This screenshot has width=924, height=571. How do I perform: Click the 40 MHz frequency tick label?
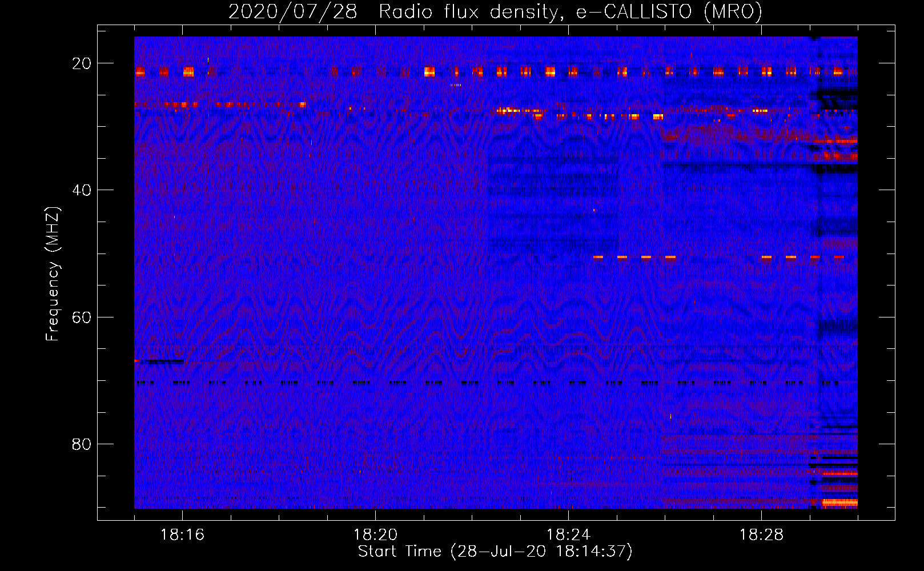[82, 190]
